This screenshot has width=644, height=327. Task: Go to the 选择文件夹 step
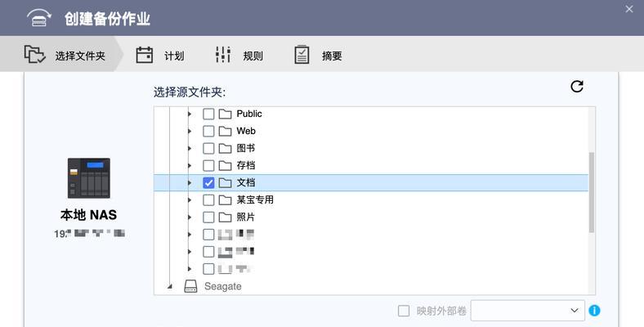[x=61, y=54]
